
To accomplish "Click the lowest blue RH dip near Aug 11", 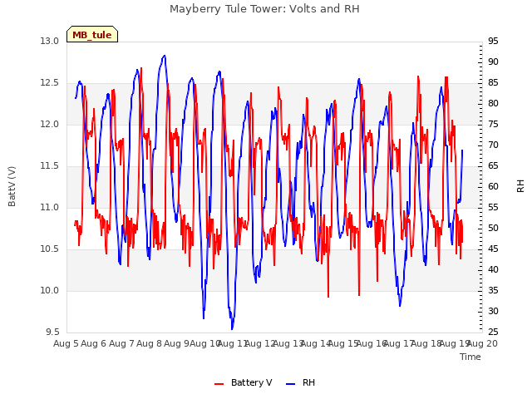I will tap(232, 328).
